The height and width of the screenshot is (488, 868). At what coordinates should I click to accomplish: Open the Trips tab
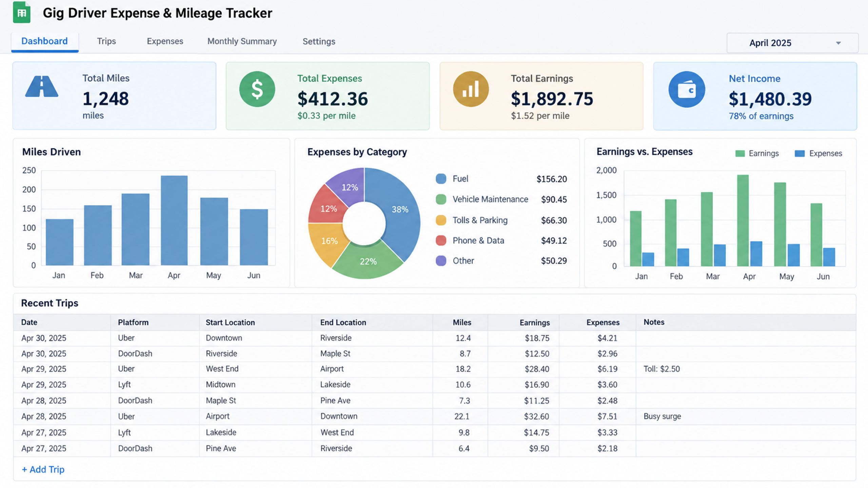106,41
